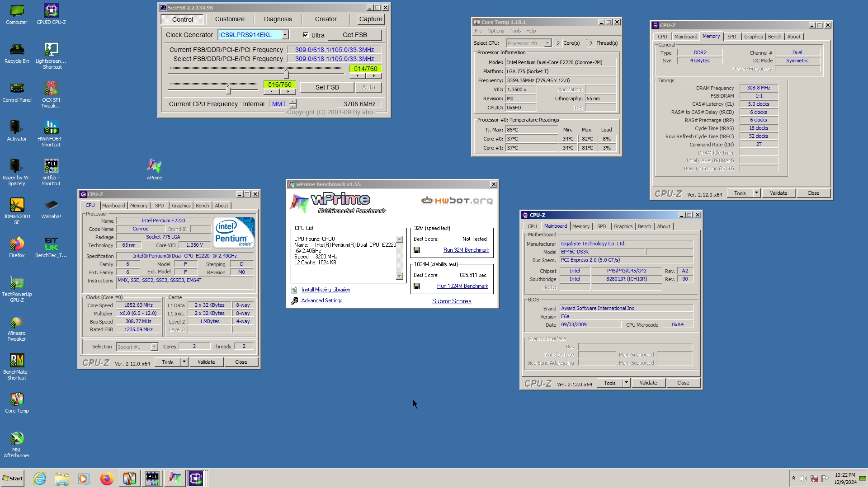Click the wPrime taskbar button
The height and width of the screenshot is (488, 868).
coord(175,479)
